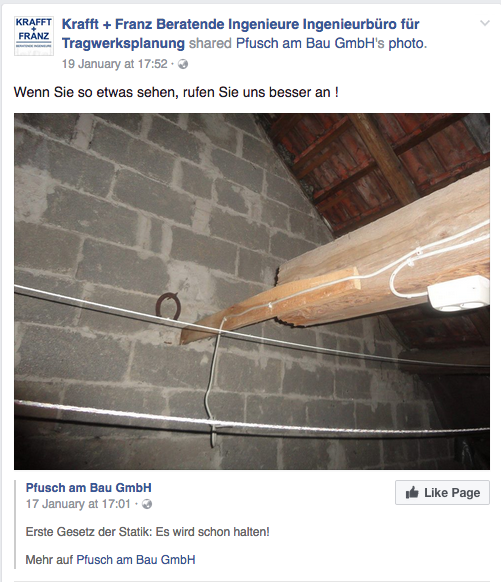
Task: Click the horseshoe on the wall in photo
Action: click(168, 306)
